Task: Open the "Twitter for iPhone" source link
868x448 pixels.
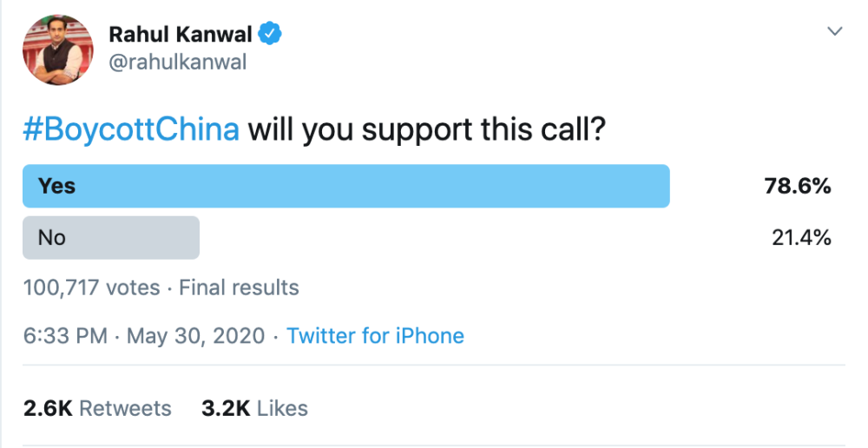Action: (375, 336)
